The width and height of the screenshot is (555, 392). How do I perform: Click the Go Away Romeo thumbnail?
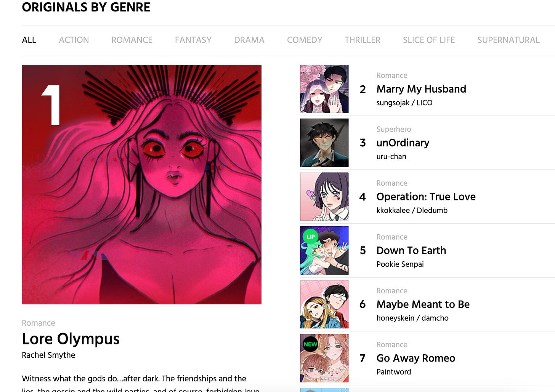coord(324,358)
